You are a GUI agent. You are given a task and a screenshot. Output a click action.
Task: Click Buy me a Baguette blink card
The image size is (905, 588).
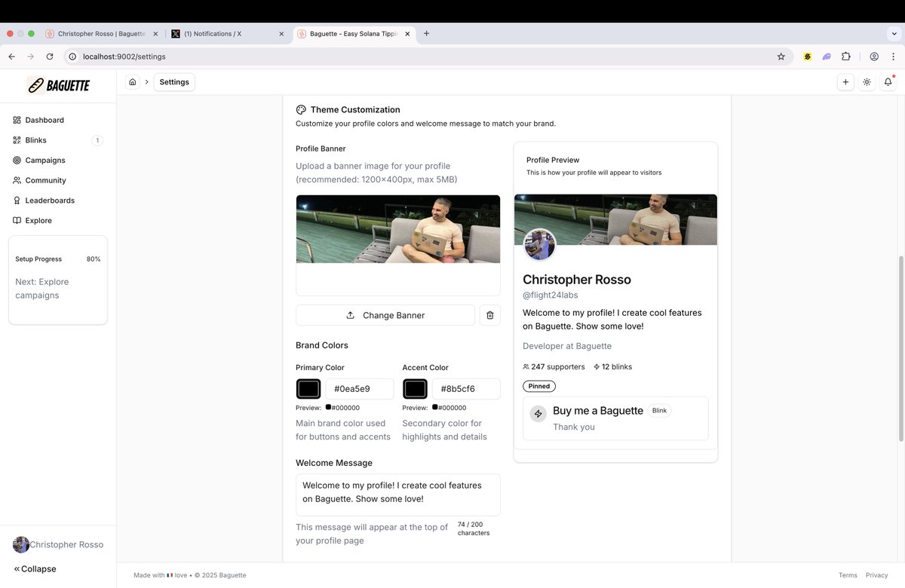(615, 418)
